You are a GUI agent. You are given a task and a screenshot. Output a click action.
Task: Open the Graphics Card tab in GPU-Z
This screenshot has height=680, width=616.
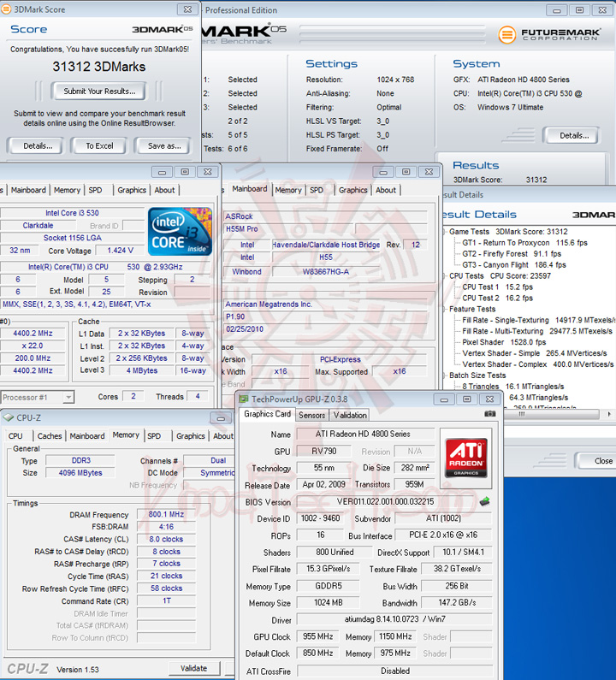(267, 414)
